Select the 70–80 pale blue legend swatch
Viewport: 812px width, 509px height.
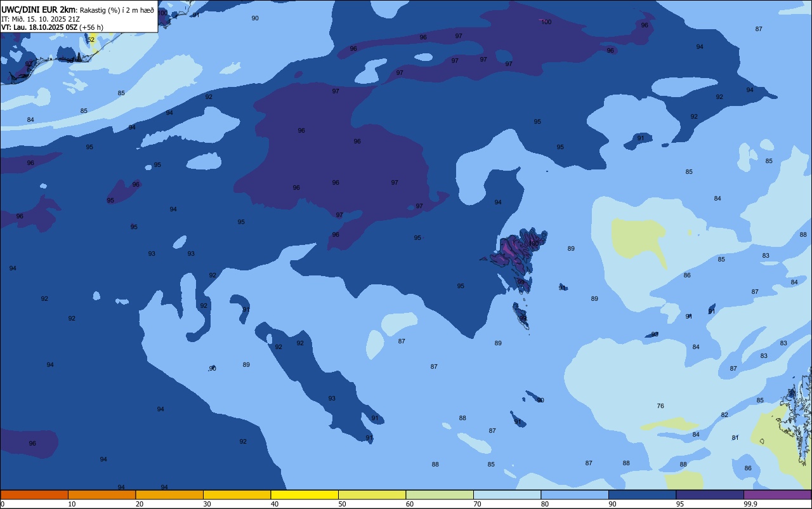pyautogui.click(x=507, y=494)
